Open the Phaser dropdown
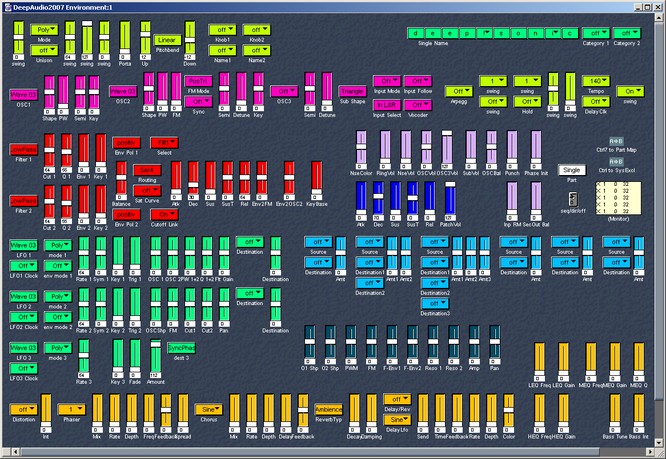Image resolution: width=666 pixels, height=459 pixels. click(71, 409)
